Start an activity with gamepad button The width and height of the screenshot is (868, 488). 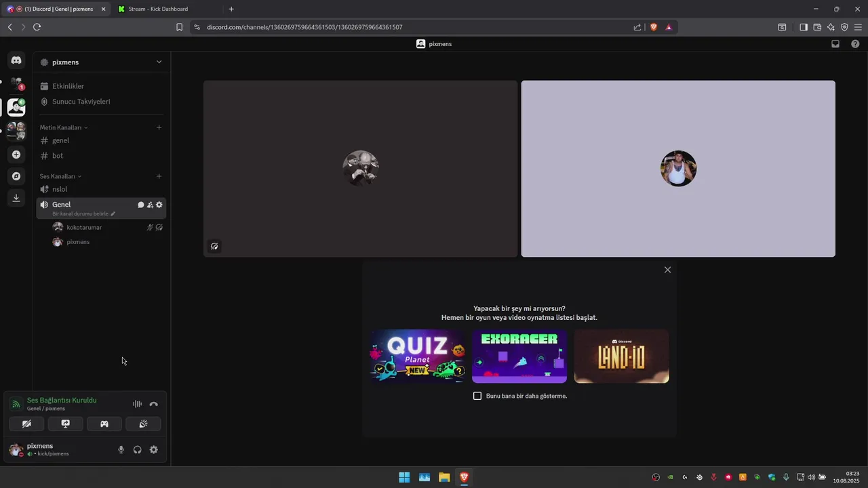point(104,424)
